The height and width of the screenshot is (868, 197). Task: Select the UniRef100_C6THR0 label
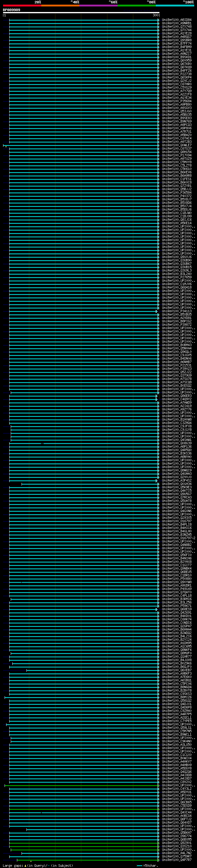[x=176, y=84]
